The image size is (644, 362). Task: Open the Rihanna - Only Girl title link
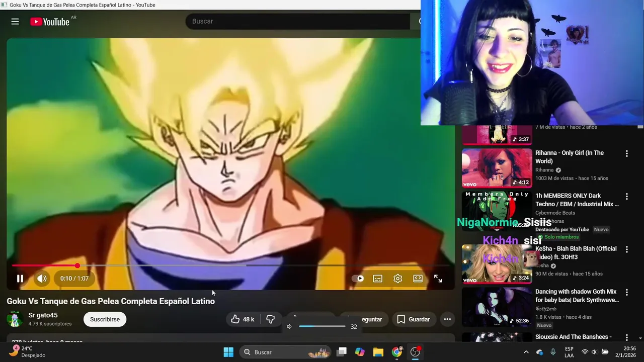(570, 157)
